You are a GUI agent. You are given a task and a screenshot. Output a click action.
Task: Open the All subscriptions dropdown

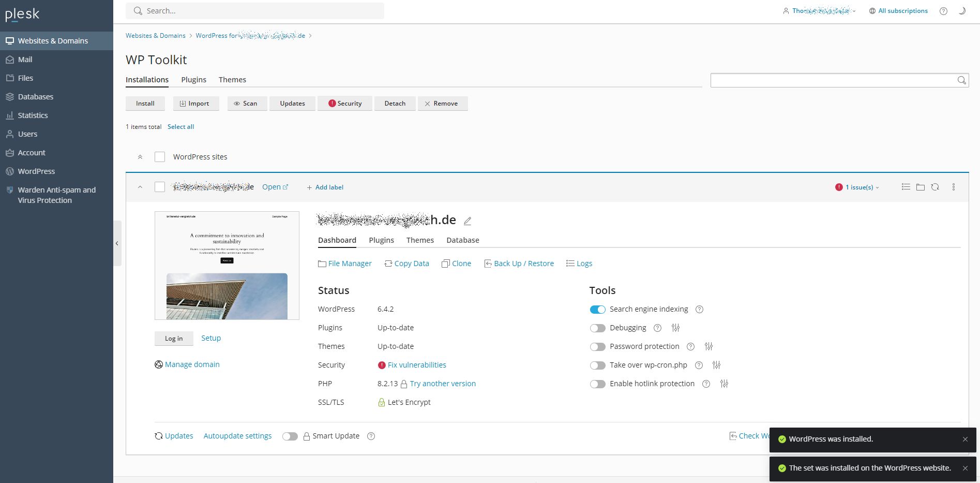pyautogui.click(x=899, y=11)
